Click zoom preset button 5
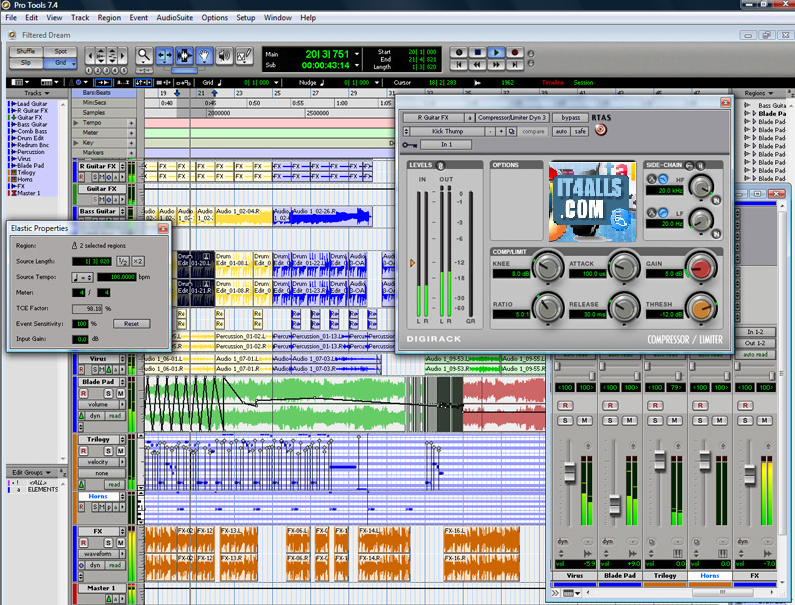 (x=122, y=70)
